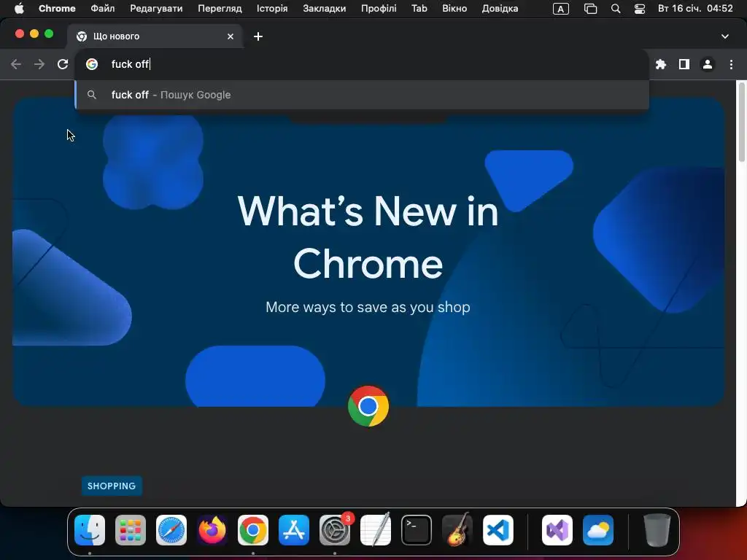747x560 pixels.
Task: Open Stage Manager icon in the menu bar
Action: 590,9
